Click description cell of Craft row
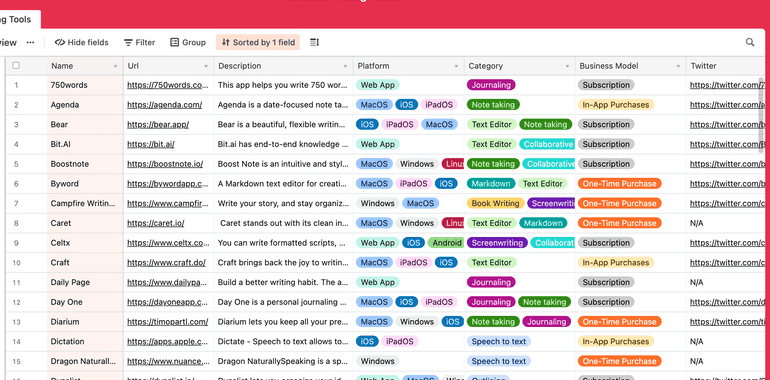Screen dimensions: 770x380 pos(283,263)
